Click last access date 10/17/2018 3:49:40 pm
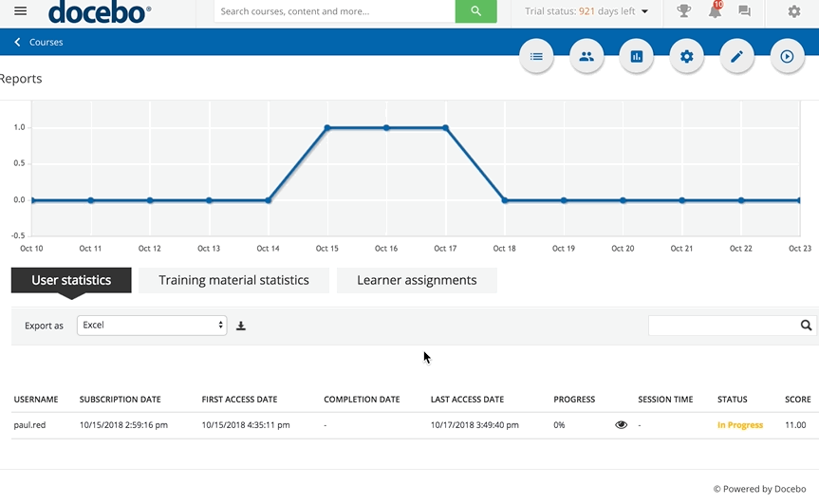 pyautogui.click(x=475, y=425)
